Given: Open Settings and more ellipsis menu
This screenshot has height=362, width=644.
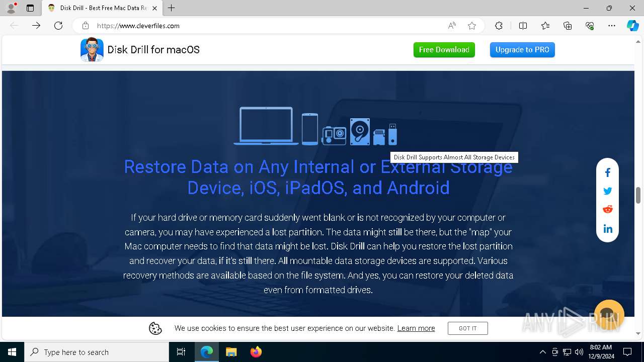Looking at the screenshot, I should [x=612, y=26].
